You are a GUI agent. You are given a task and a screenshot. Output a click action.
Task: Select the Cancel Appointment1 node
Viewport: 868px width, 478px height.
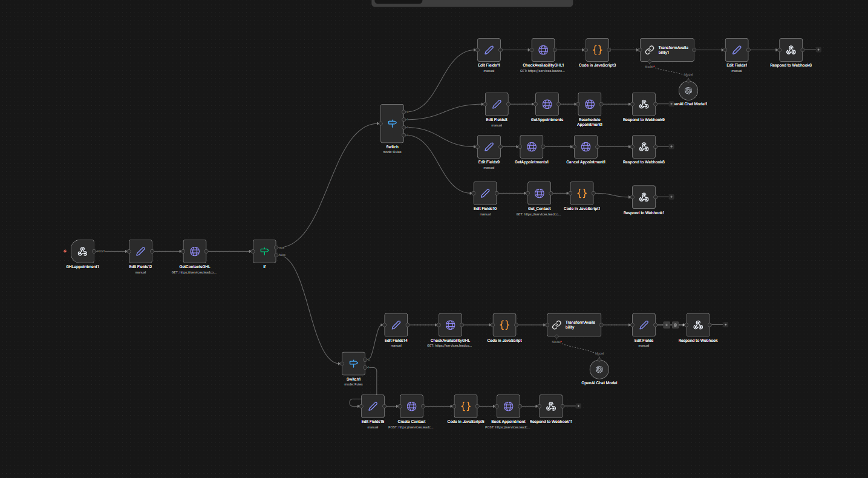tap(586, 146)
